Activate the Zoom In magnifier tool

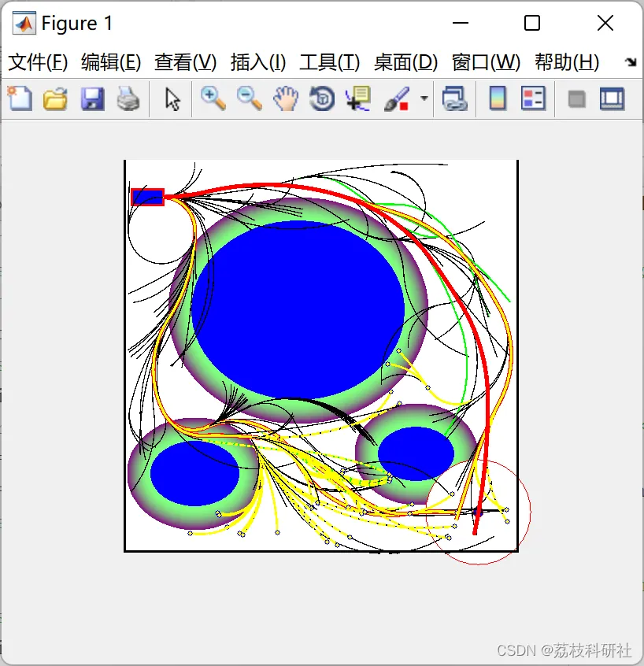(x=213, y=98)
